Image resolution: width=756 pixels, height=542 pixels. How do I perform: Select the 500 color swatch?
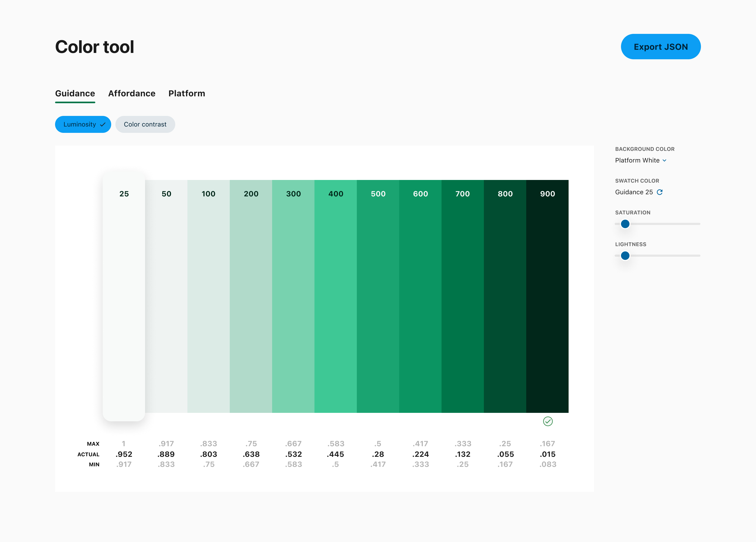tap(378, 296)
